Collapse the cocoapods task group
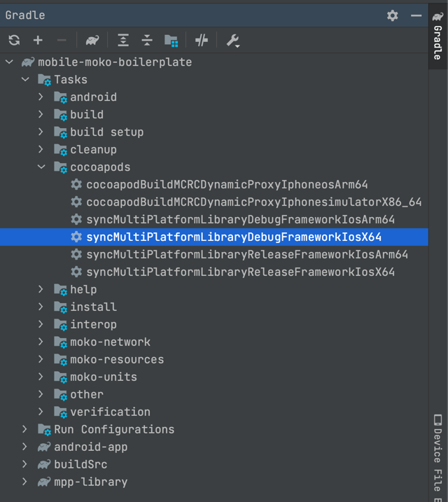Screen dimensions: 448x502 pos(41,167)
